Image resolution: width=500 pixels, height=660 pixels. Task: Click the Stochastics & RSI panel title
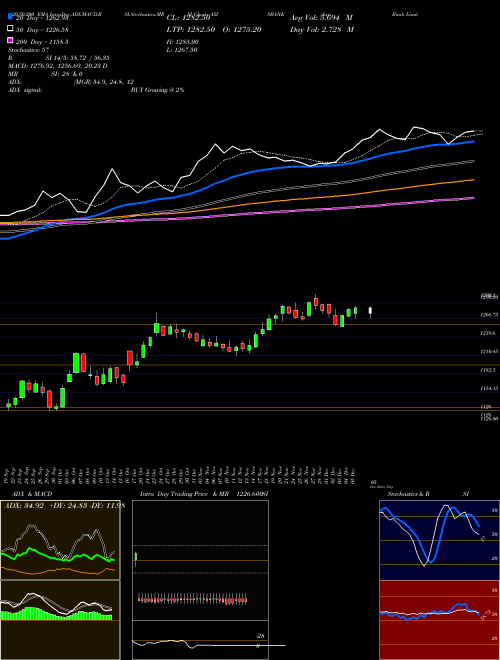point(428,494)
